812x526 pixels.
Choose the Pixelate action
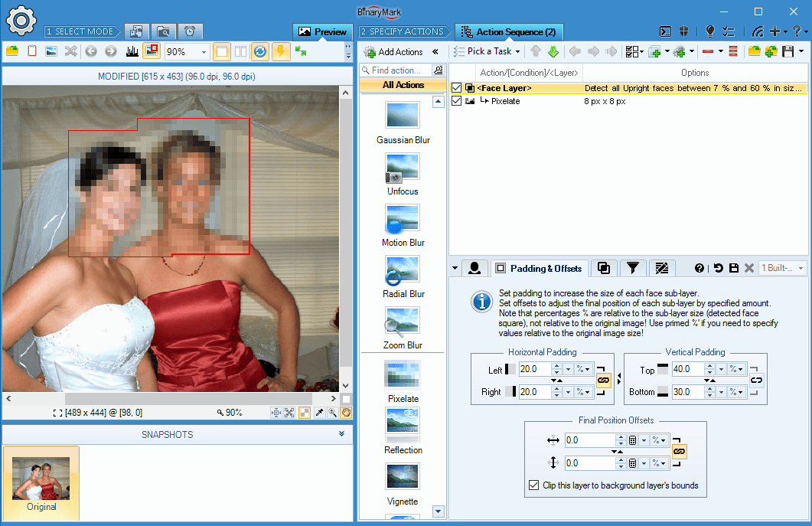[403, 382]
